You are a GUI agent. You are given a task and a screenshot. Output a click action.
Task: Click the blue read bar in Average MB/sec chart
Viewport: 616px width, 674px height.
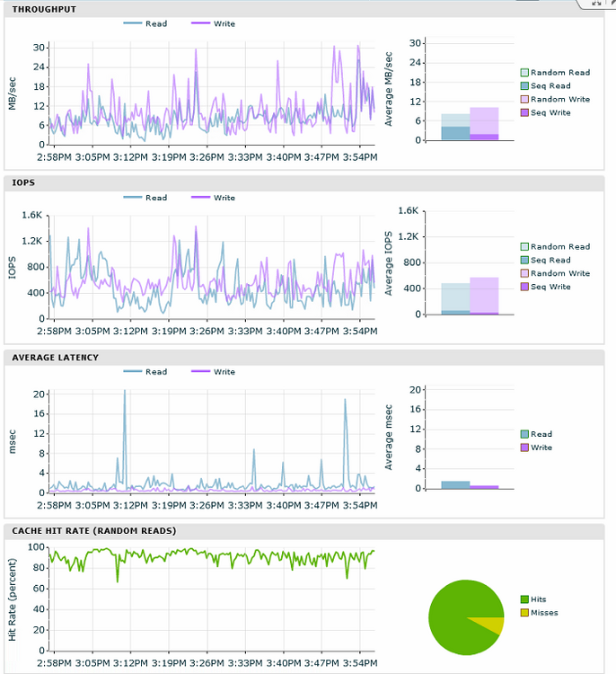point(456,128)
